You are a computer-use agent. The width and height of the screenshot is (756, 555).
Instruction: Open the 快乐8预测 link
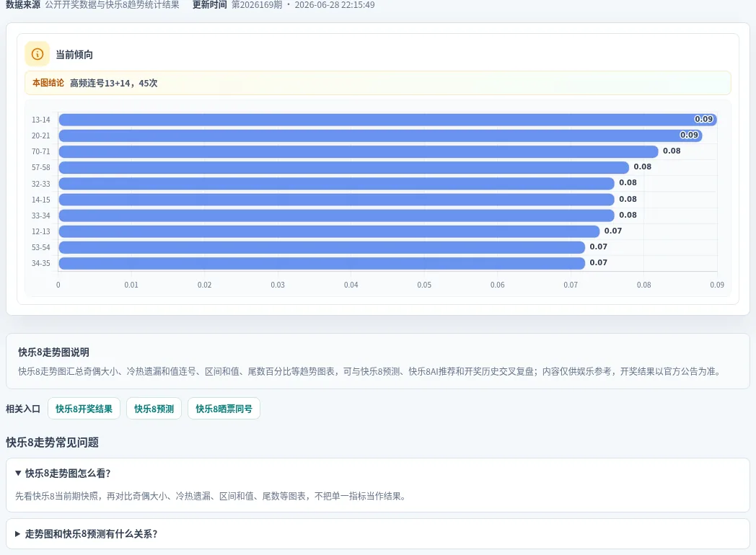(154, 409)
